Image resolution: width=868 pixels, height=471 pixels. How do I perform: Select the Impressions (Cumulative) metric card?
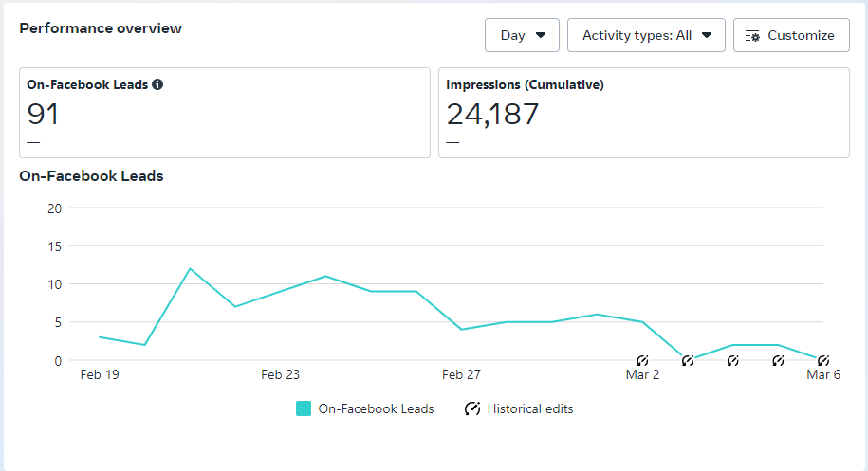click(643, 113)
